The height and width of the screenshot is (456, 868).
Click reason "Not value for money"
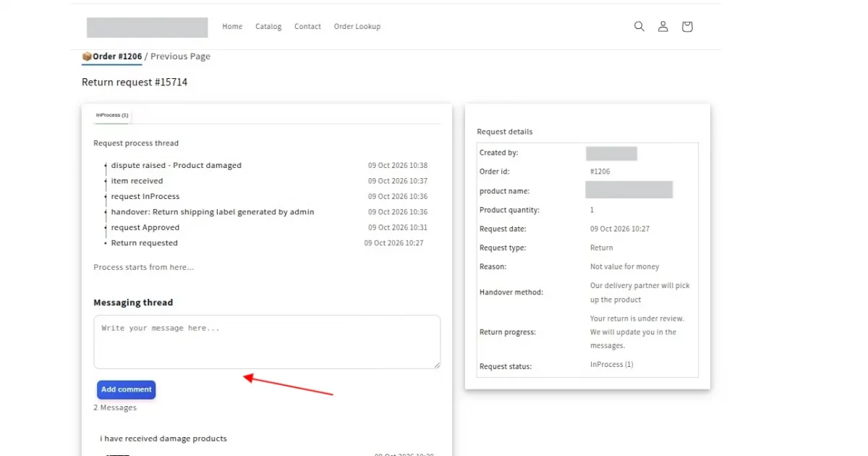pyautogui.click(x=625, y=266)
